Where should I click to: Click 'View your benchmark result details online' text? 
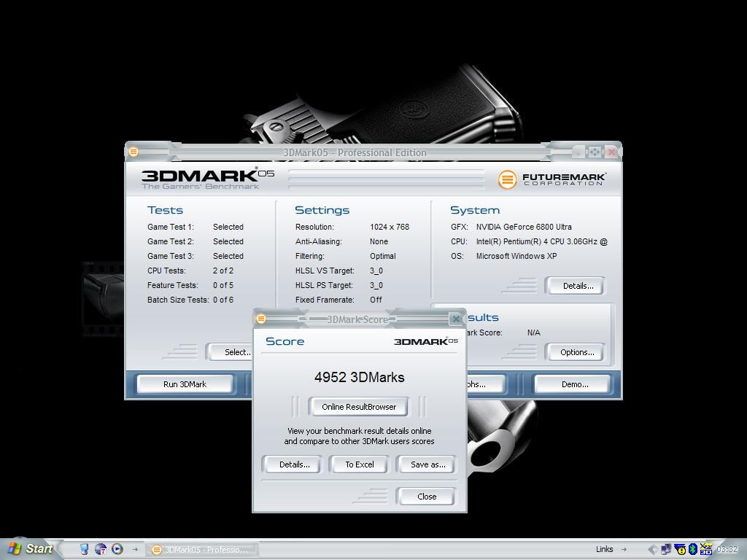pyautogui.click(x=359, y=431)
